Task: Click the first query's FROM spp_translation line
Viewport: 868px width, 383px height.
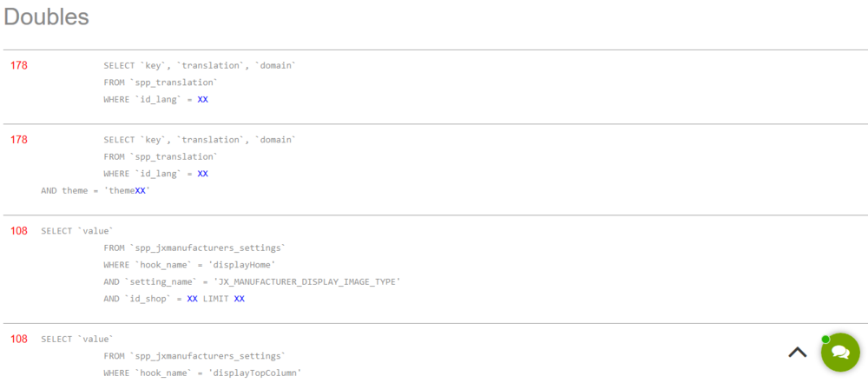Action: click(x=160, y=83)
